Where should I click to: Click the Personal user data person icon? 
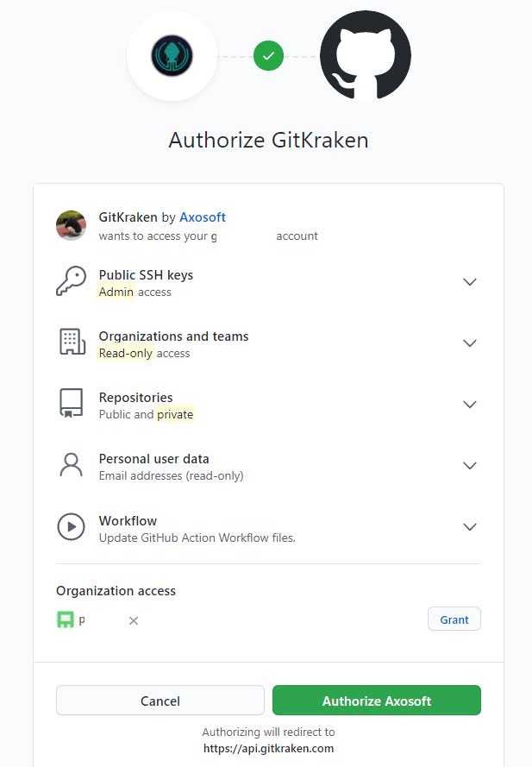[72, 464]
